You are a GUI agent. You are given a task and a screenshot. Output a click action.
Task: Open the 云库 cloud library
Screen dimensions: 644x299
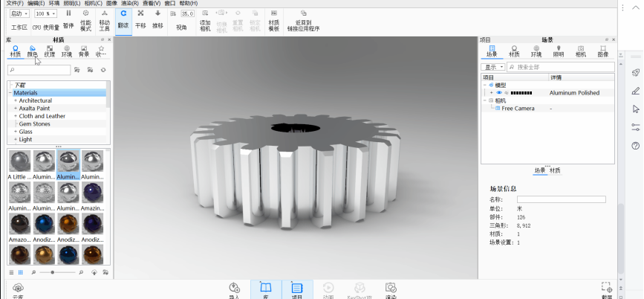pyautogui.click(x=18, y=290)
